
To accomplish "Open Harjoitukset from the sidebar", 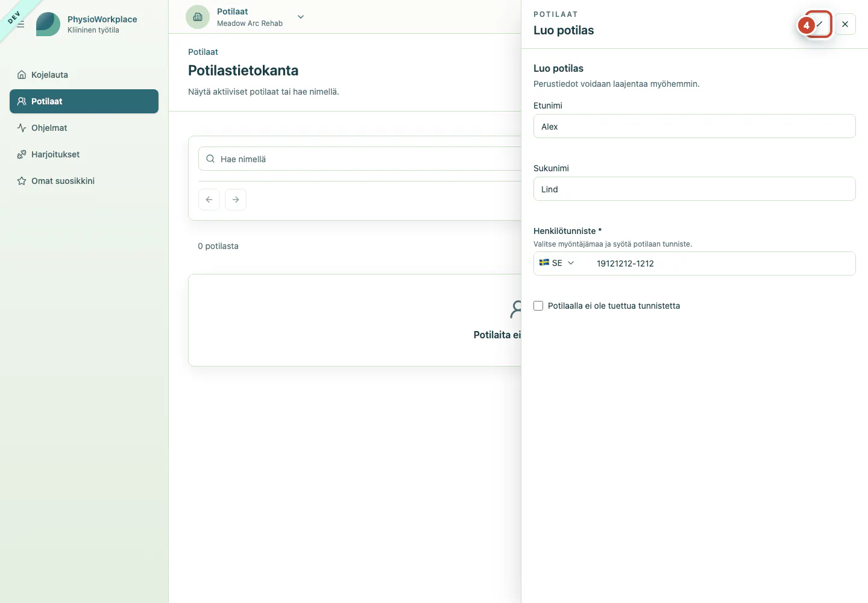I will point(84,154).
